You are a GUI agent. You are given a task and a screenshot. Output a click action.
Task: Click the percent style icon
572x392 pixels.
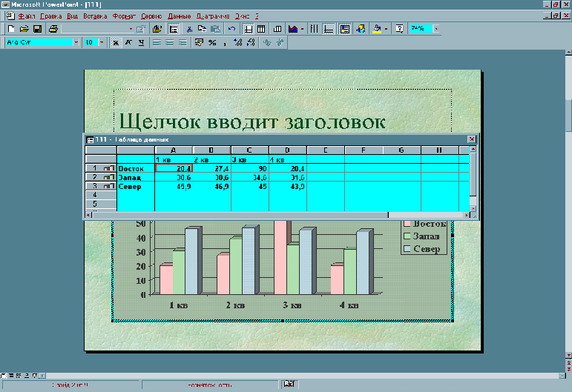coord(212,43)
